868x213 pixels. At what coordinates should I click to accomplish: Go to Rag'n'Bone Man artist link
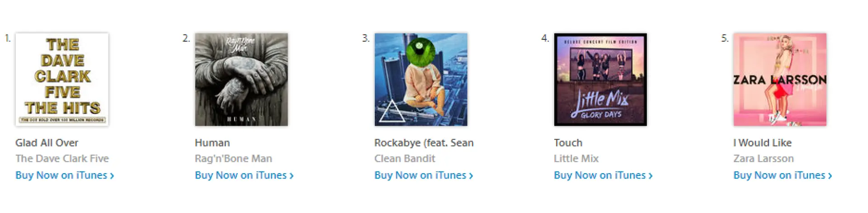[x=234, y=159]
